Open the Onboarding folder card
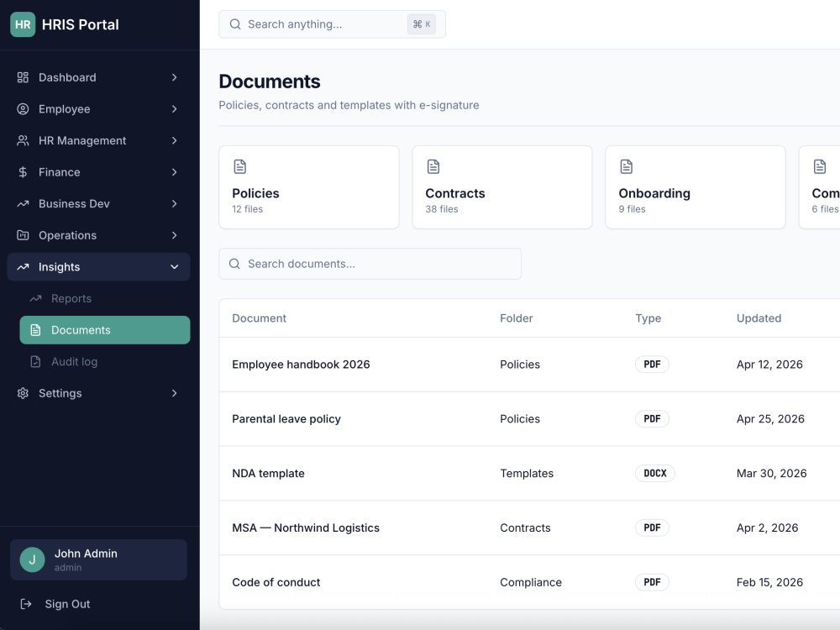Screen dimensions: 840x630 (696, 187)
